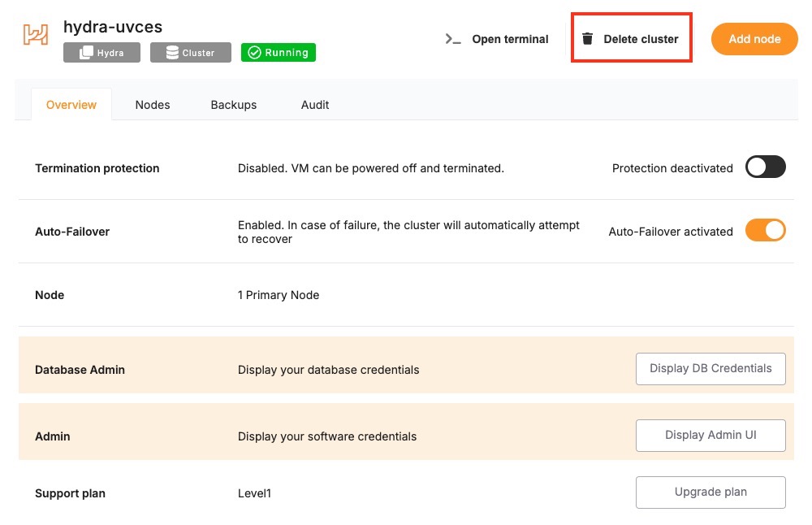Open the Backups tab
Image resolution: width=812 pixels, height=525 pixels.
coord(234,105)
